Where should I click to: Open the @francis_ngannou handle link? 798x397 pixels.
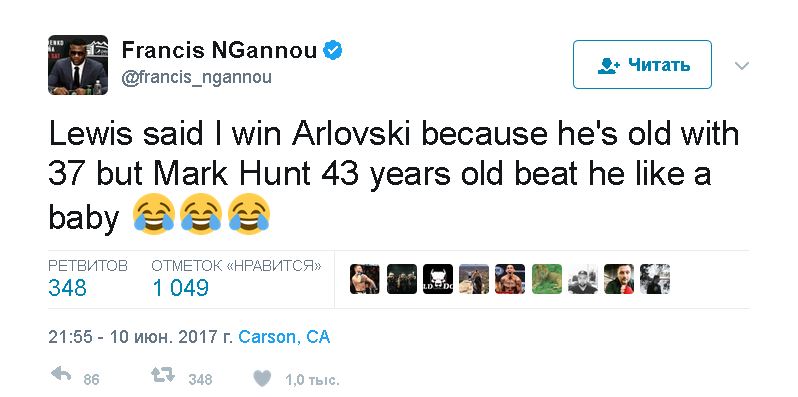[196, 77]
